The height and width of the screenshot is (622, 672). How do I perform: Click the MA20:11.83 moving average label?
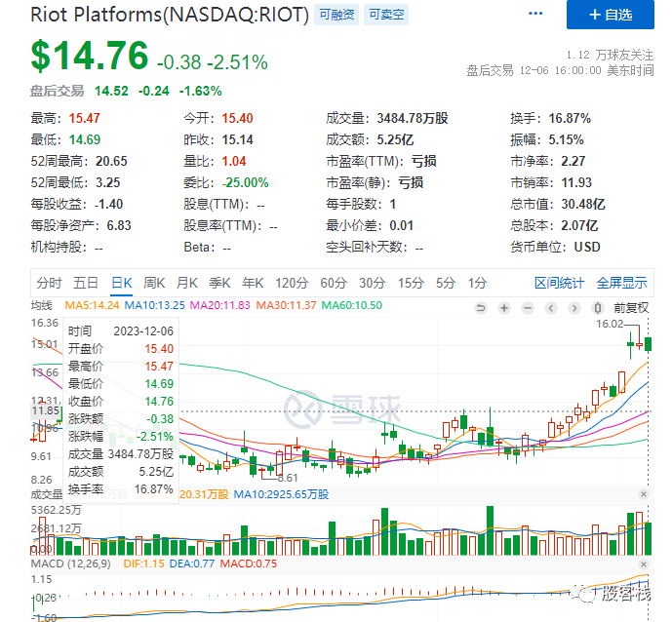point(219,305)
